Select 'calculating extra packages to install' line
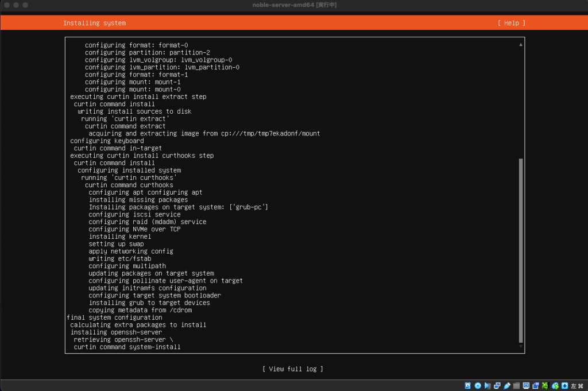Viewport: 588px width, 391px height. point(138,325)
